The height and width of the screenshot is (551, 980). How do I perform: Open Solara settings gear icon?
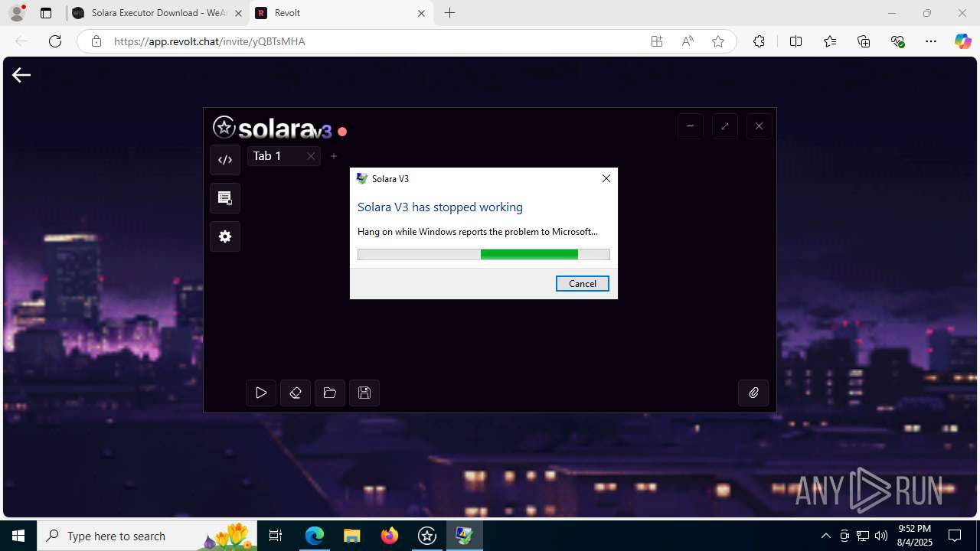point(225,236)
